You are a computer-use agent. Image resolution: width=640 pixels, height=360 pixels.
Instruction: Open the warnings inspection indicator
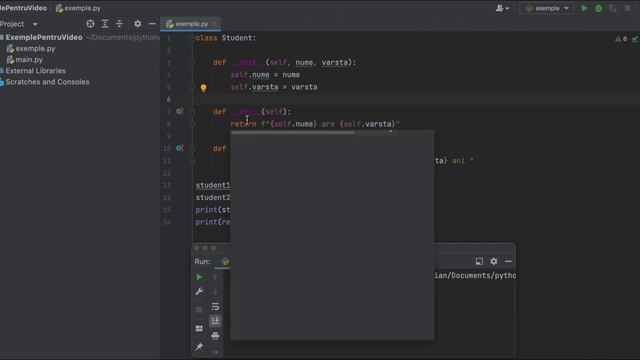pyautogui.click(x=621, y=39)
